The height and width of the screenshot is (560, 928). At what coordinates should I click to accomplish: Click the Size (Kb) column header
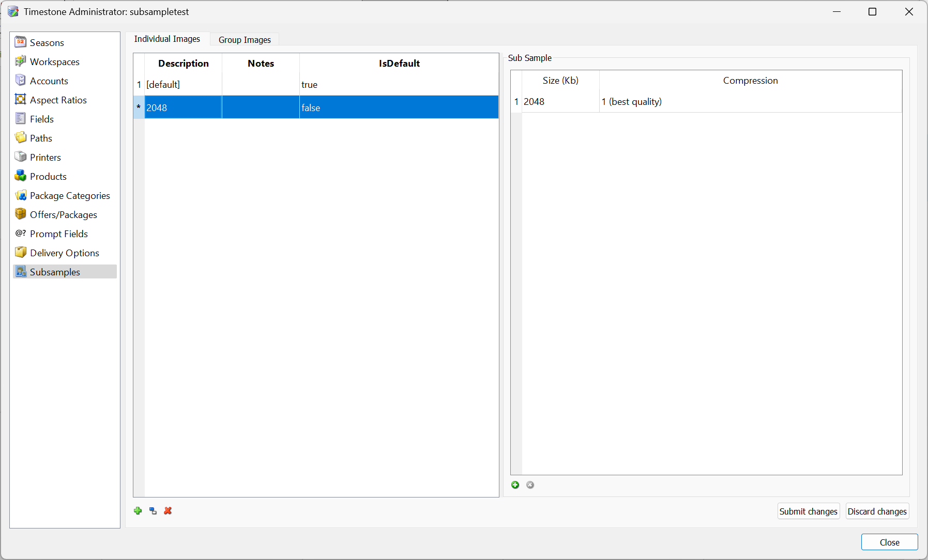pos(560,81)
